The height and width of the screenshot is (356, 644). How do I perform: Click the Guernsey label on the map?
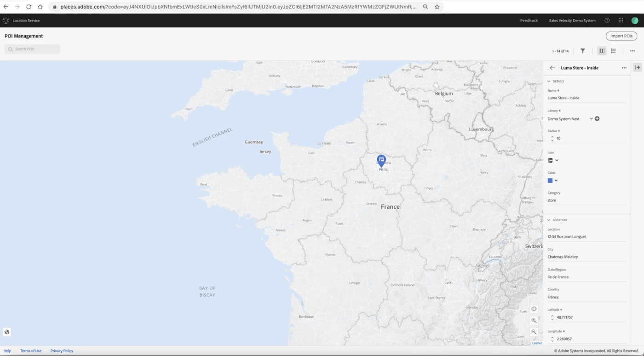254,142
